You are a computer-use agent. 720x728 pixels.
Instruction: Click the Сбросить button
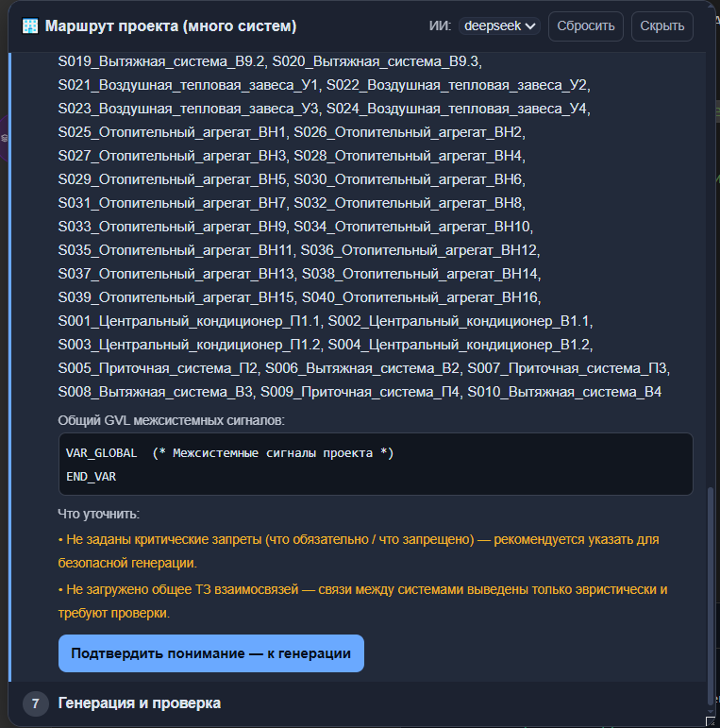(585, 26)
